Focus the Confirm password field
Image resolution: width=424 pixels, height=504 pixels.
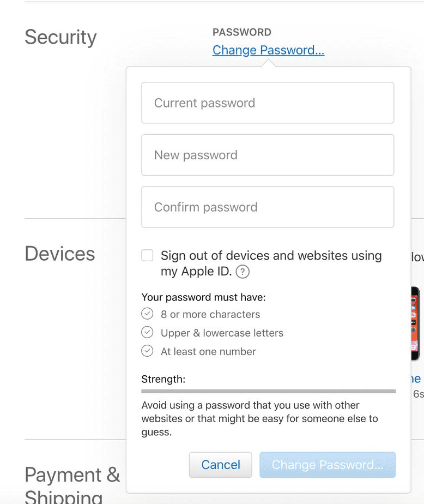(268, 207)
